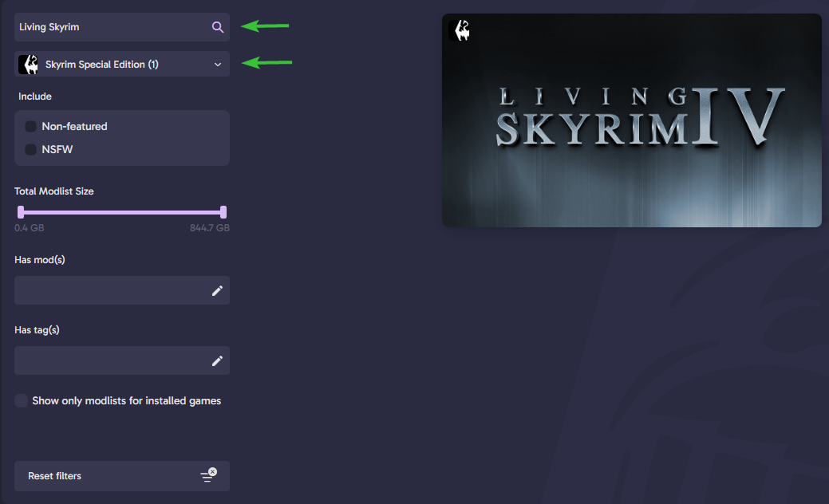Viewport: 829px width, 504px height.
Task: Click the chevron on the game selector
Action: tap(217, 65)
